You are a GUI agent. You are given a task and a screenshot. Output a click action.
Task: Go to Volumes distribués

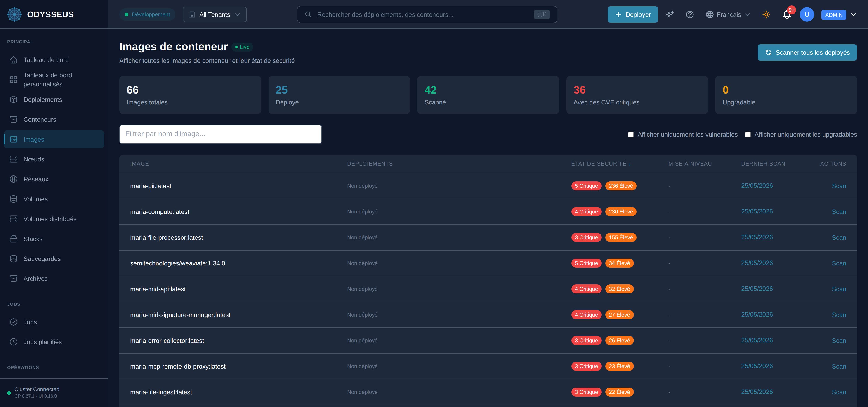[x=54, y=219]
